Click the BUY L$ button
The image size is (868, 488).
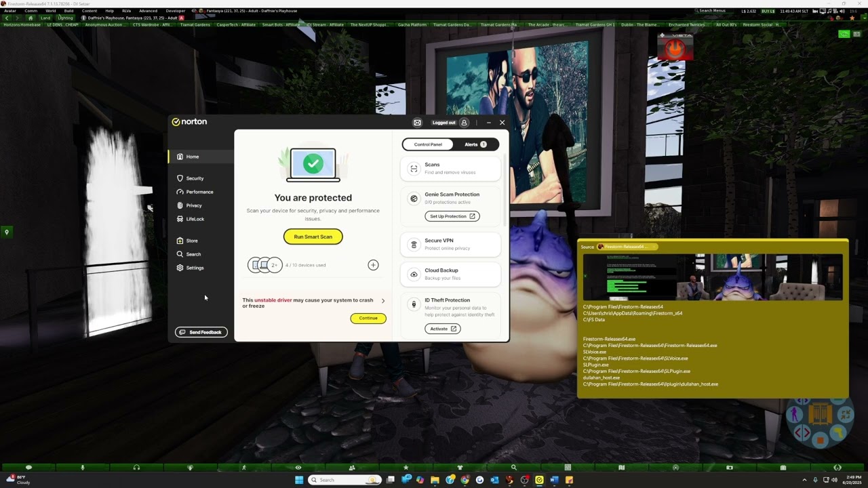[768, 11]
